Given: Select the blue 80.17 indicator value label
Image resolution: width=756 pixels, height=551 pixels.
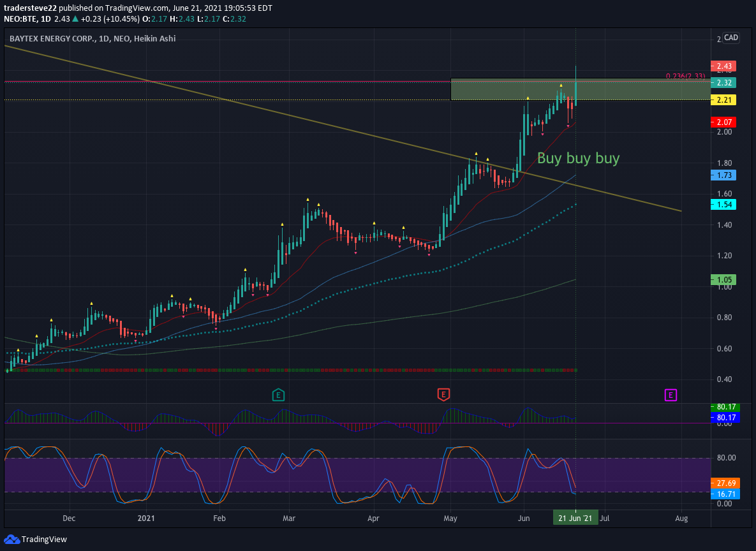Looking at the screenshot, I should coord(725,418).
